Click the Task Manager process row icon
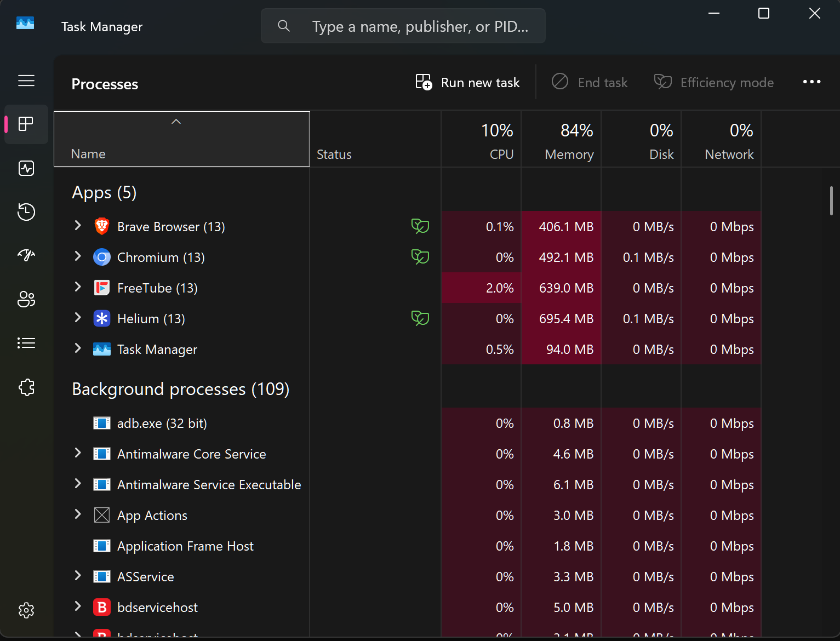Image resolution: width=840 pixels, height=641 pixels. tap(102, 349)
